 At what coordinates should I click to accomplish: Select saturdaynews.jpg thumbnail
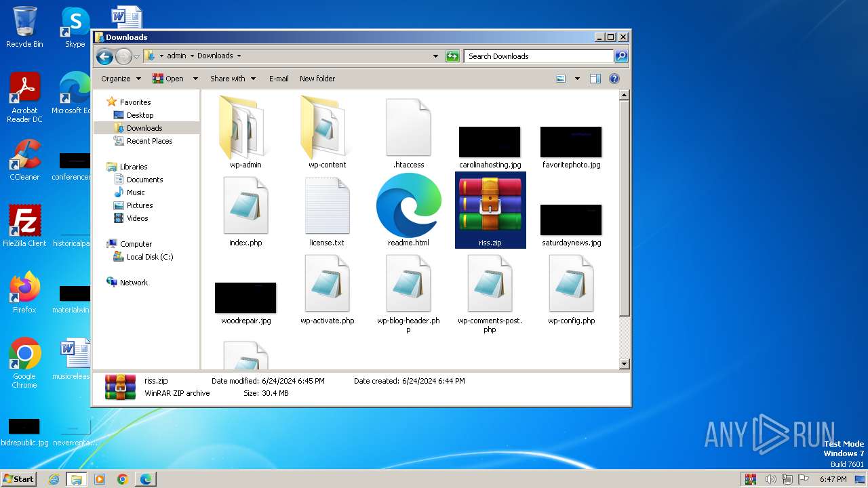pos(571,225)
